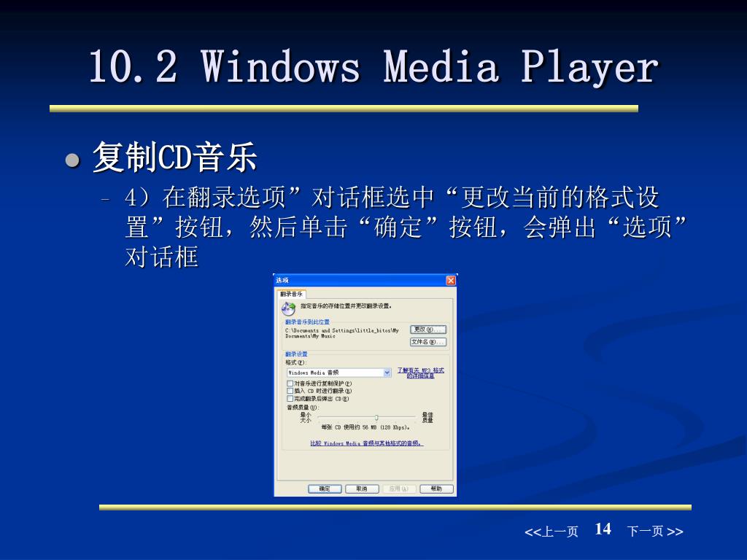747x560 pixels.
Task: Expand the 格式 format dropdown
Action: 387,373
